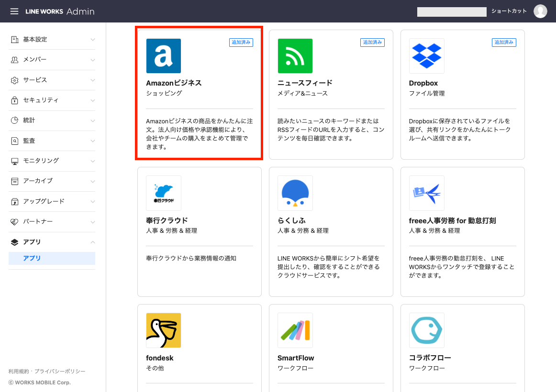This screenshot has height=392, width=556.
Task: Click the 追加済み badge on Dropbox card
Action: pos(504,43)
